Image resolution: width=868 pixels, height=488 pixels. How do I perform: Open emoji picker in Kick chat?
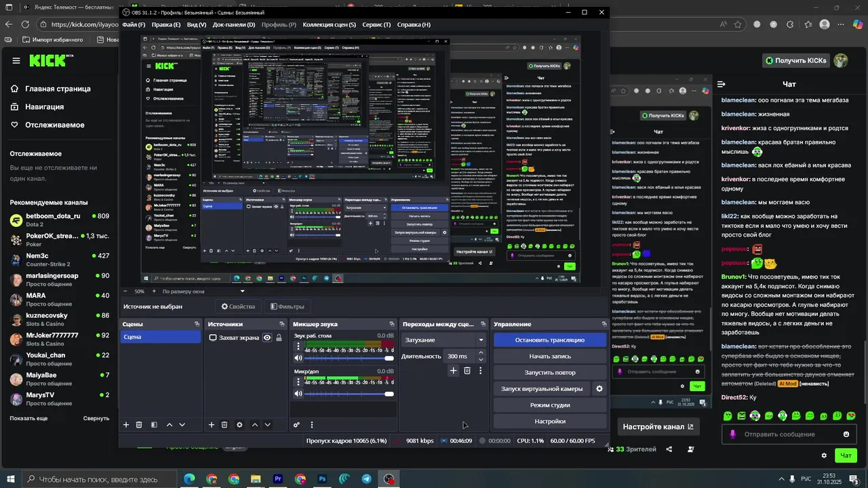click(846, 434)
